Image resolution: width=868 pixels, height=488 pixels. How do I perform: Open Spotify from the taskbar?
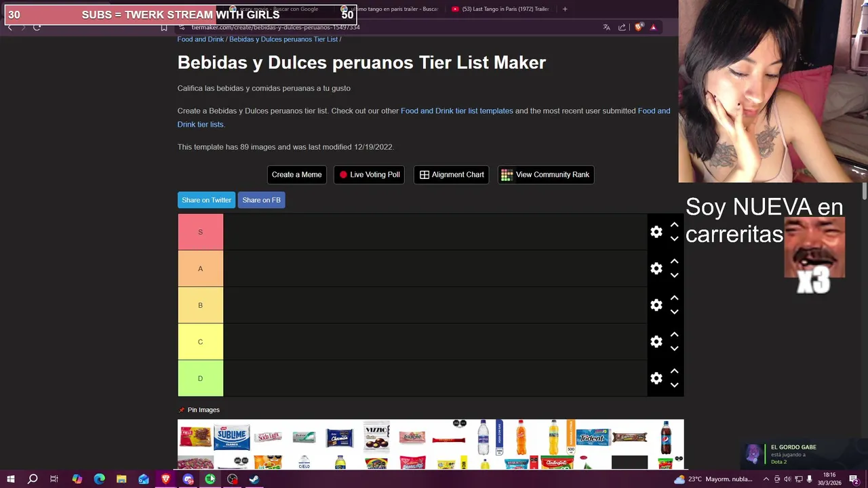[x=210, y=479]
